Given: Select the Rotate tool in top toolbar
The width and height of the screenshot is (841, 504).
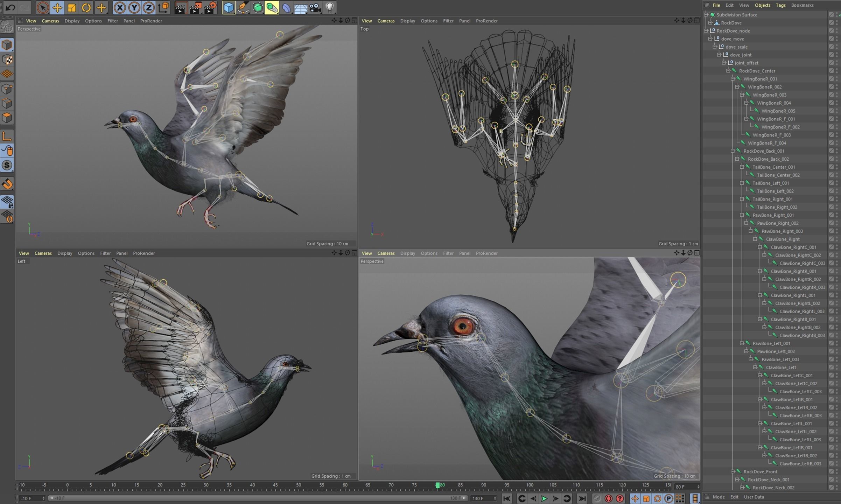Looking at the screenshot, I should click(86, 7).
